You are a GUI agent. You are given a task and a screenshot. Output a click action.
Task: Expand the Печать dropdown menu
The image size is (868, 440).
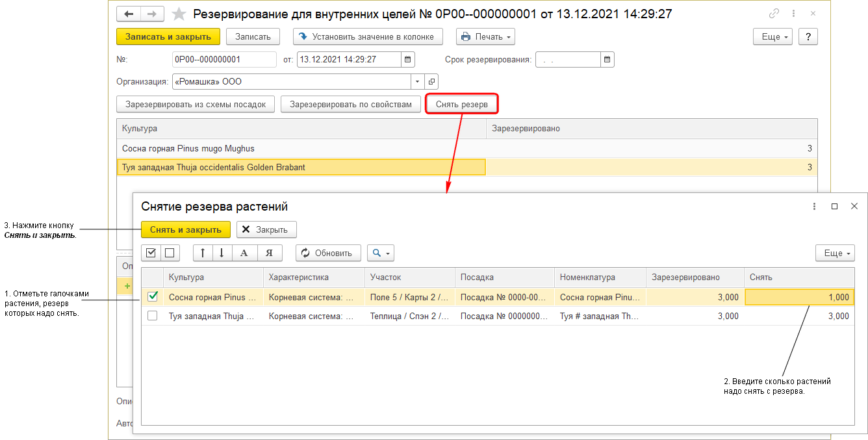tap(485, 37)
